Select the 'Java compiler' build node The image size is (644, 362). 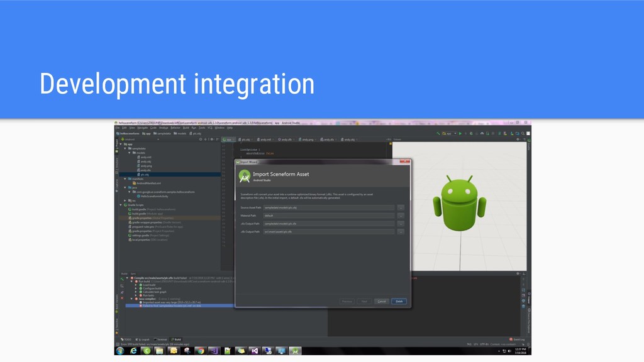click(x=147, y=299)
